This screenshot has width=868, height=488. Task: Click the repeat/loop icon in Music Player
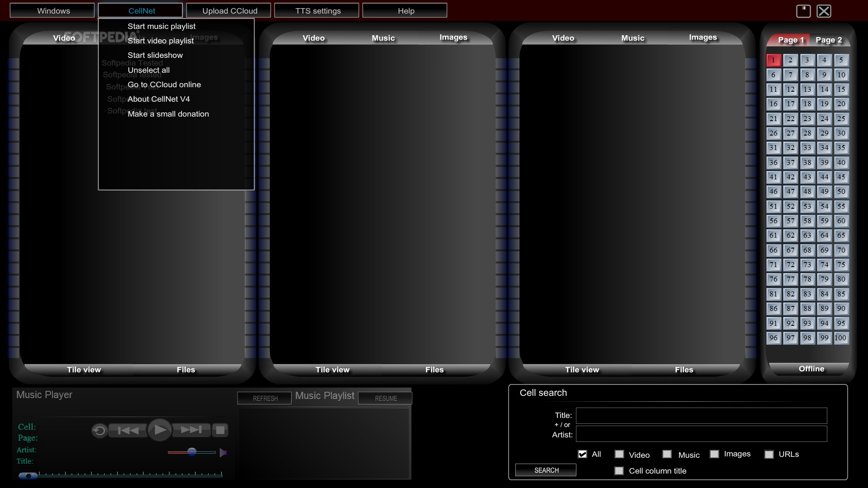pos(99,431)
